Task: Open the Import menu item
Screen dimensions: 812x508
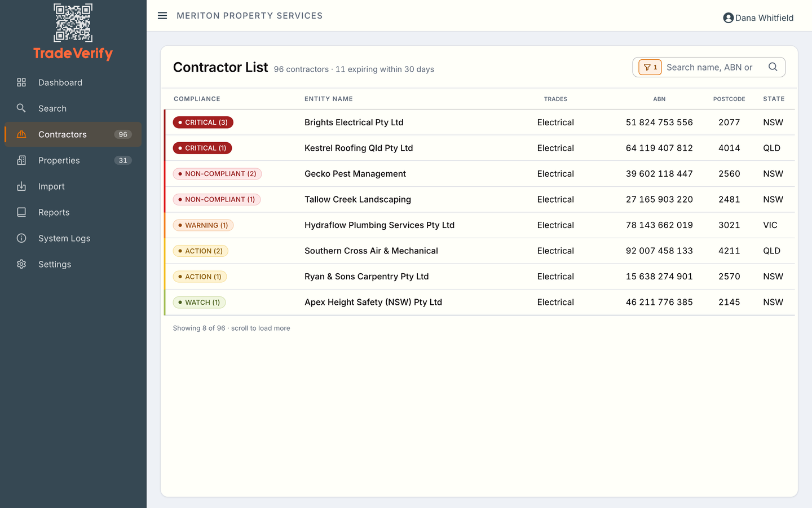Action: pos(73,186)
